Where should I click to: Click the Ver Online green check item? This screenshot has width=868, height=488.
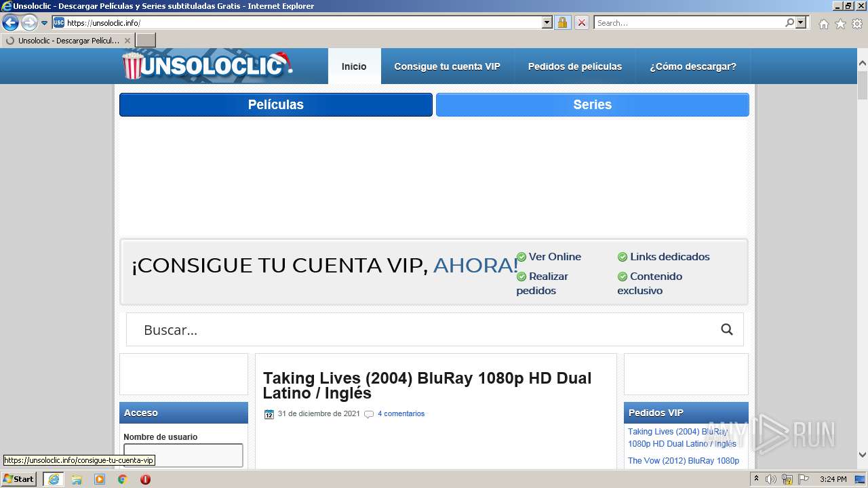pos(549,257)
